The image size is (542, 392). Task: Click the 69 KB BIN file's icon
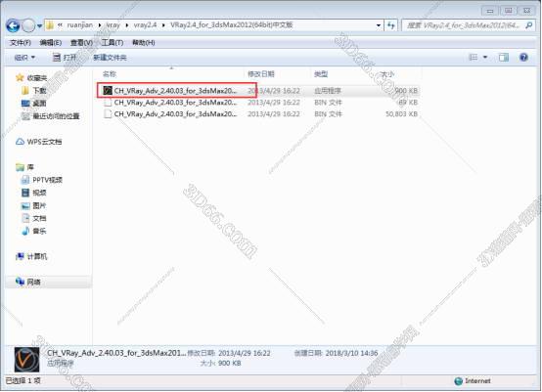108,103
